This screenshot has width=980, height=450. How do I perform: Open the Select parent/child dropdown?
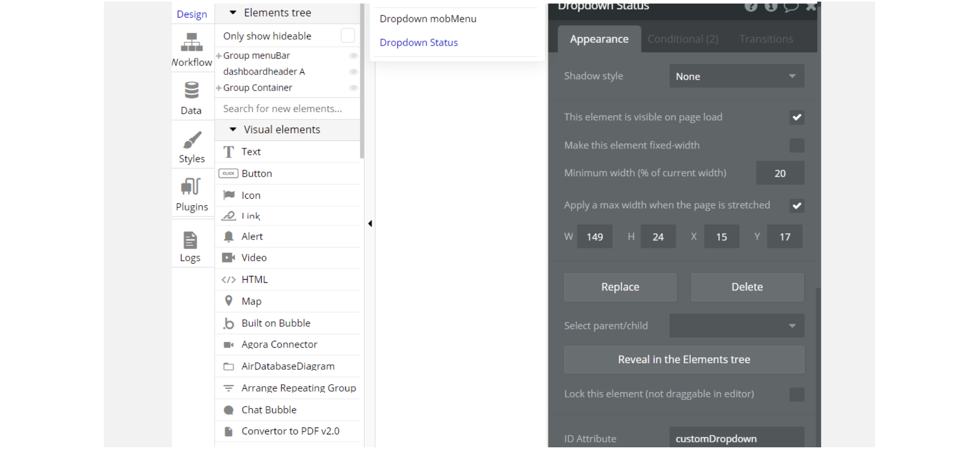(736, 326)
